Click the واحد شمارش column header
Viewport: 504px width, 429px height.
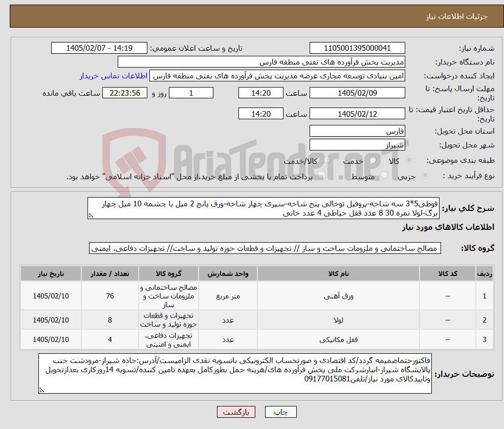pos(228,274)
